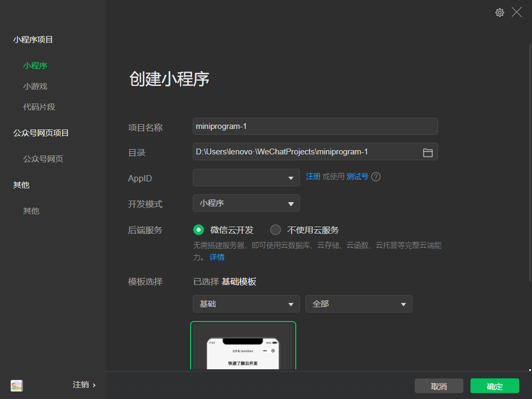Click the 测试号 link

[x=357, y=176]
